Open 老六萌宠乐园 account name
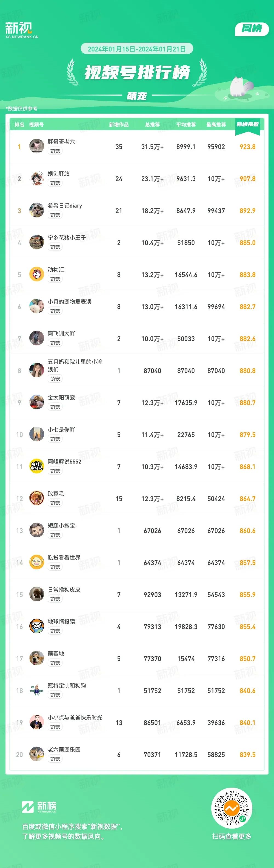The height and width of the screenshot is (868, 274). tap(64, 750)
